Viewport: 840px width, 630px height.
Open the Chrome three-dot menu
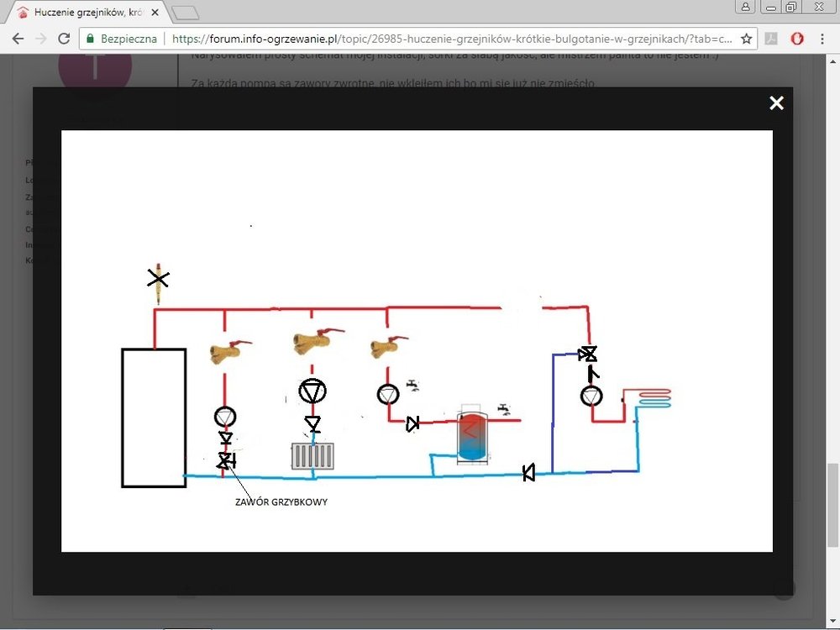[822, 39]
